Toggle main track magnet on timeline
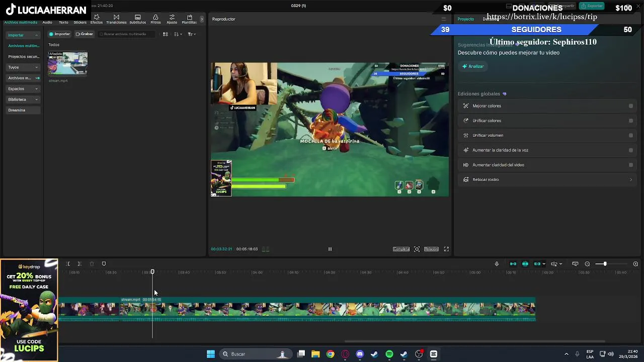Screen dimensions: 644x362 tap(513, 264)
